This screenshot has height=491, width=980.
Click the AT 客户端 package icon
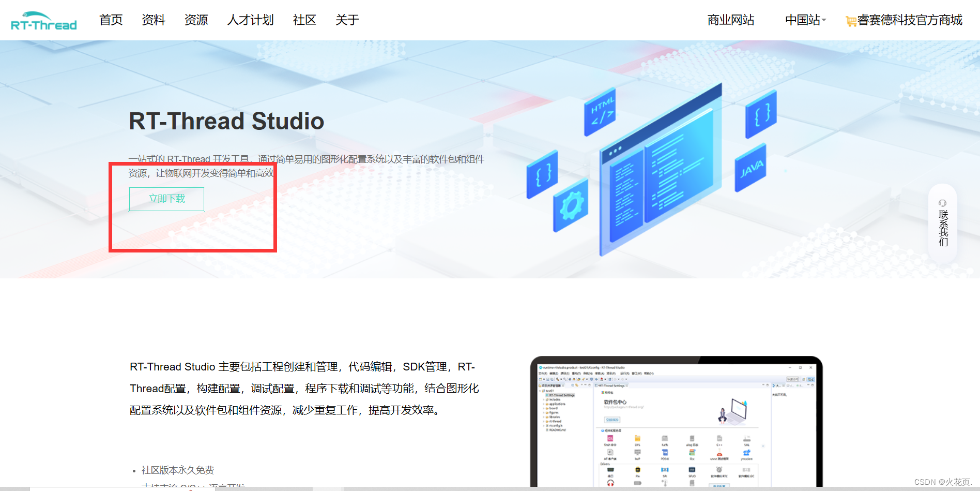tap(609, 452)
